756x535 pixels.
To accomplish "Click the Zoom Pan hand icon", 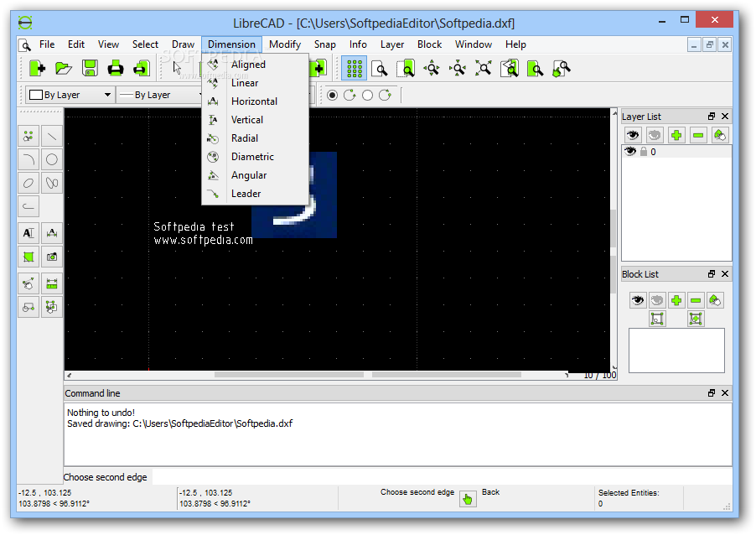I will 561,69.
